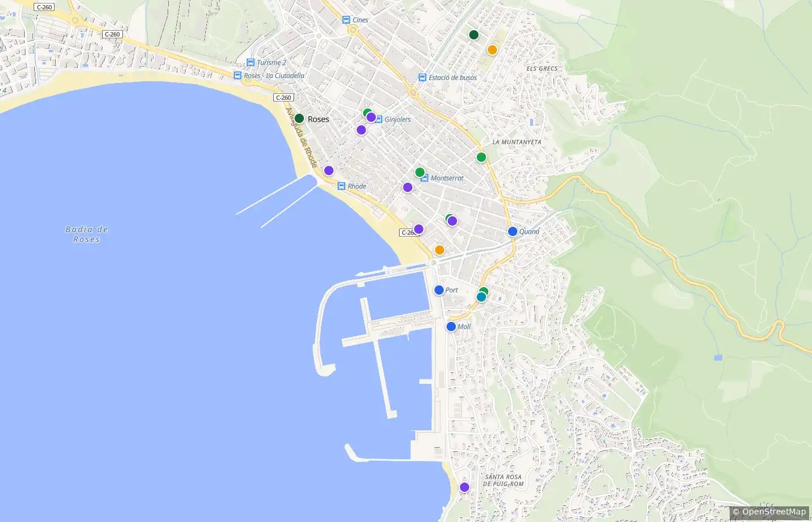This screenshot has height=522, width=812.
Task: Click the dark green marker beside Roses label
Action: point(299,118)
